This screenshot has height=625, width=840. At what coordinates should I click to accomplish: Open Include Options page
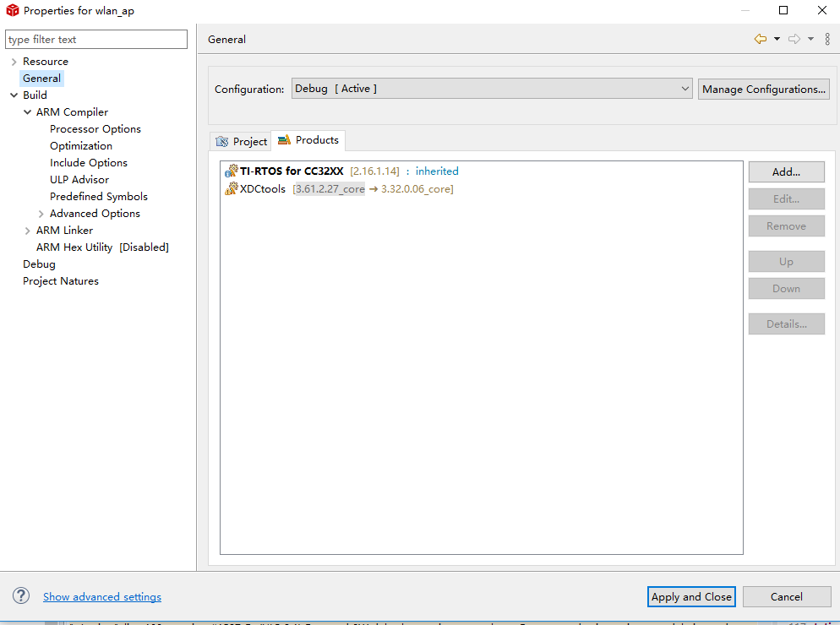click(x=89, y=163)
